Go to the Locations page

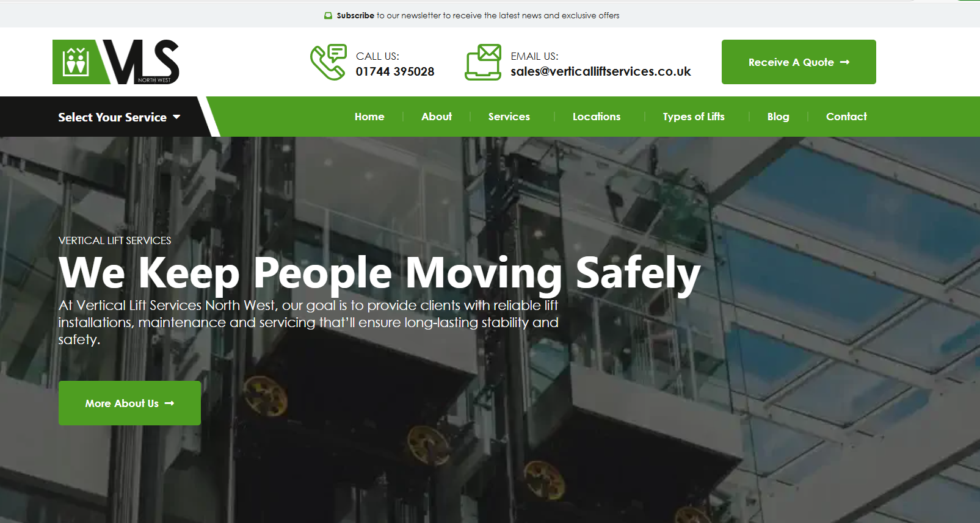point(597,117)
